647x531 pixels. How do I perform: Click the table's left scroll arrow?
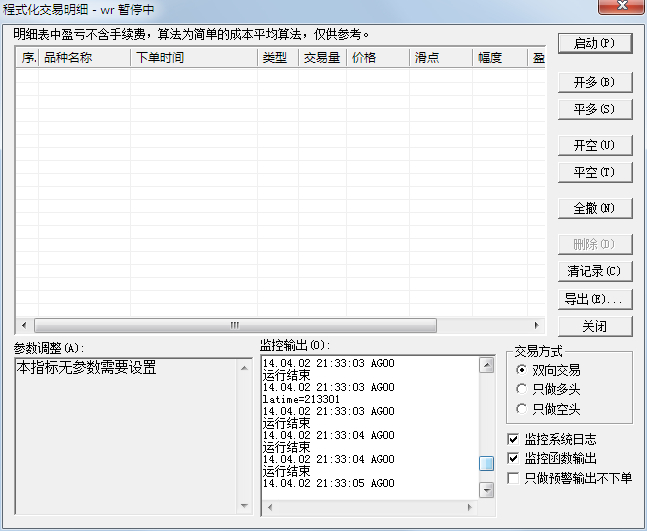(24, 325)
